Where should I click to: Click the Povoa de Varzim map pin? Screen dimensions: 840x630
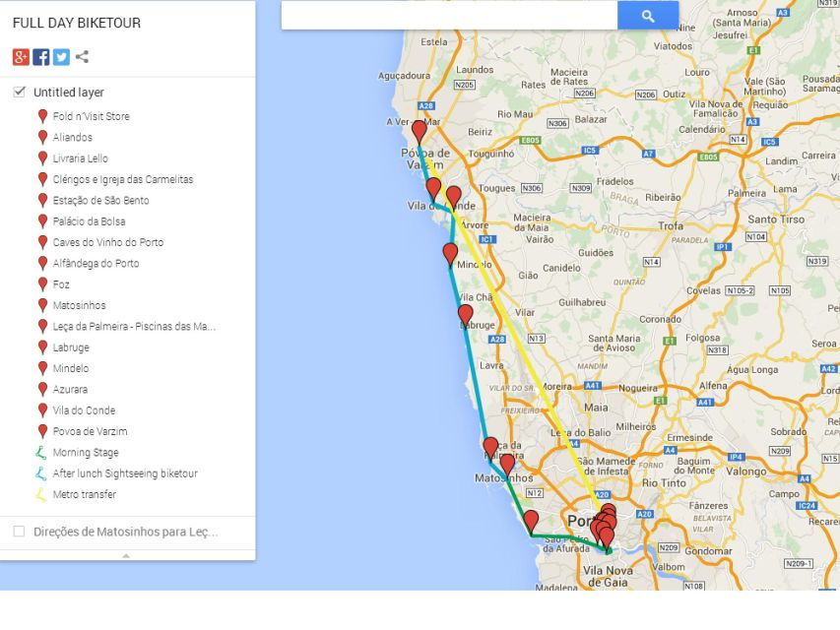point(420,131)
